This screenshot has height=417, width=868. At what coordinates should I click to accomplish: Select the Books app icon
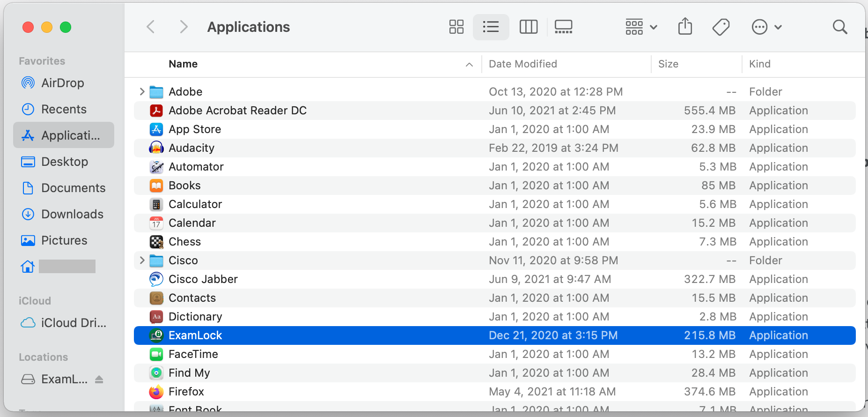point(156,186)
